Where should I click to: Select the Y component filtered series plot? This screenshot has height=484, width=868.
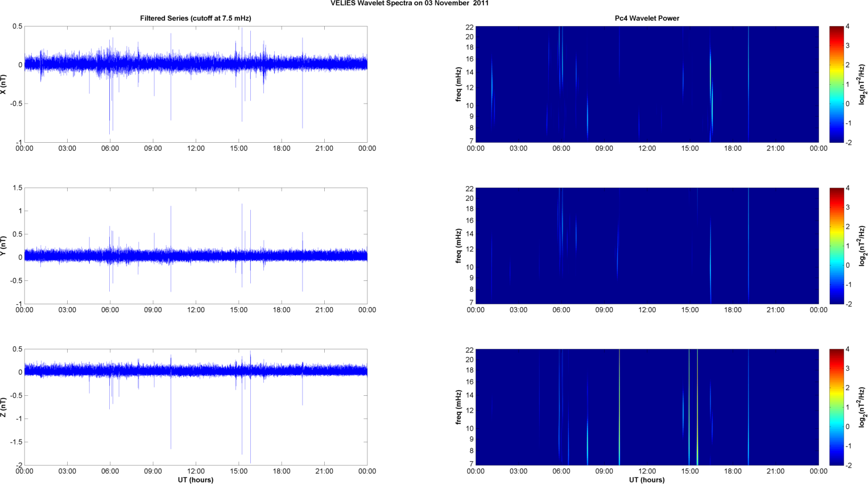[195, 246]
